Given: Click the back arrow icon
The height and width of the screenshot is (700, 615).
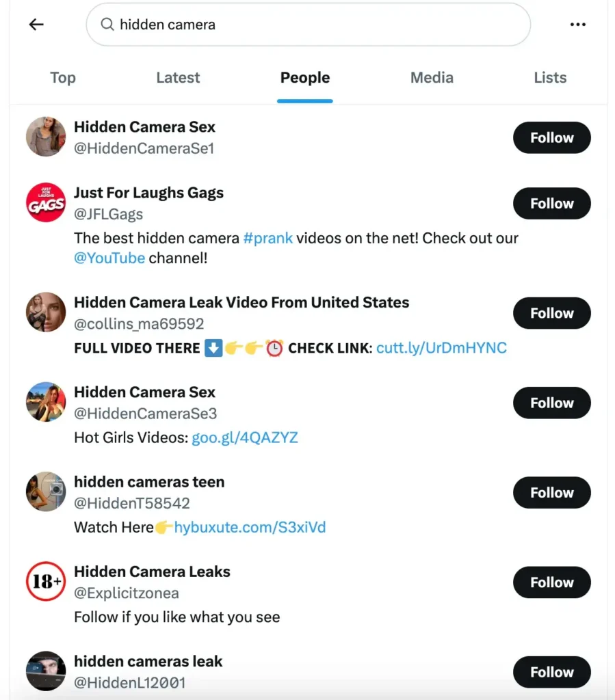Looking at the screenshot, I should [36, 25].
